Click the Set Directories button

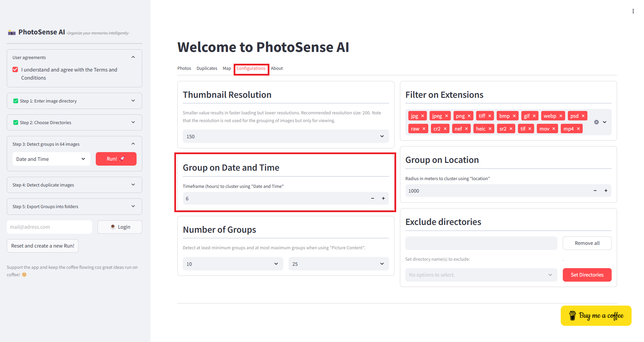coord(587,275)
